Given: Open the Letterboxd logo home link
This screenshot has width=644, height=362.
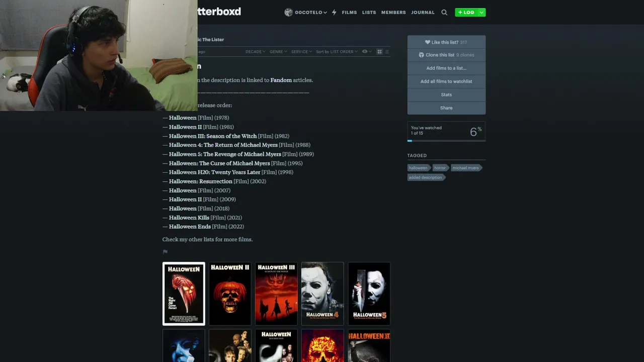Looking at the screenshot, I should tap(219, 12).
